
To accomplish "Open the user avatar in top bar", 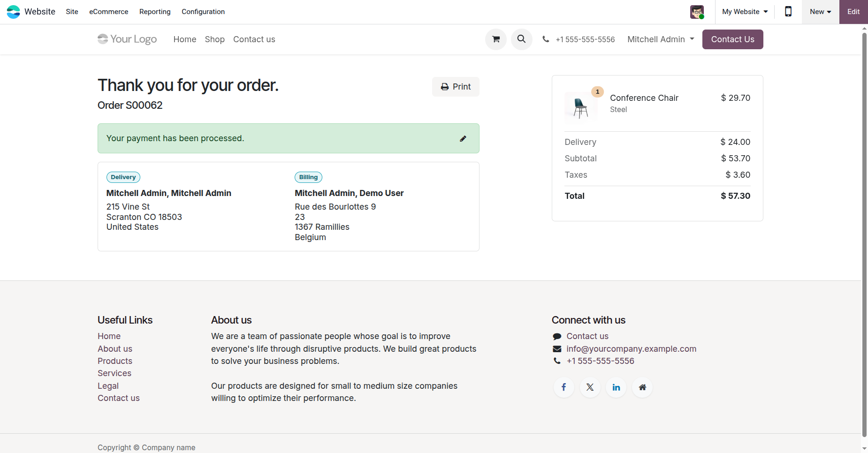I will click(697, 12).
